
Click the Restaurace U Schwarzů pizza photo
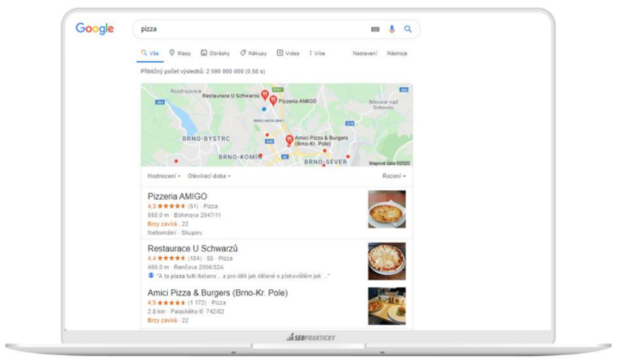pos(387,261)
